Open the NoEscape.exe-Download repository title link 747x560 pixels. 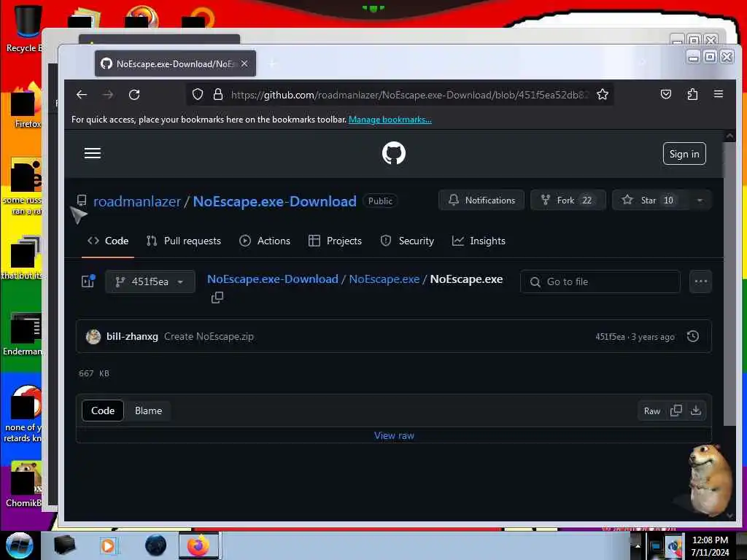[x=274, y=201]
